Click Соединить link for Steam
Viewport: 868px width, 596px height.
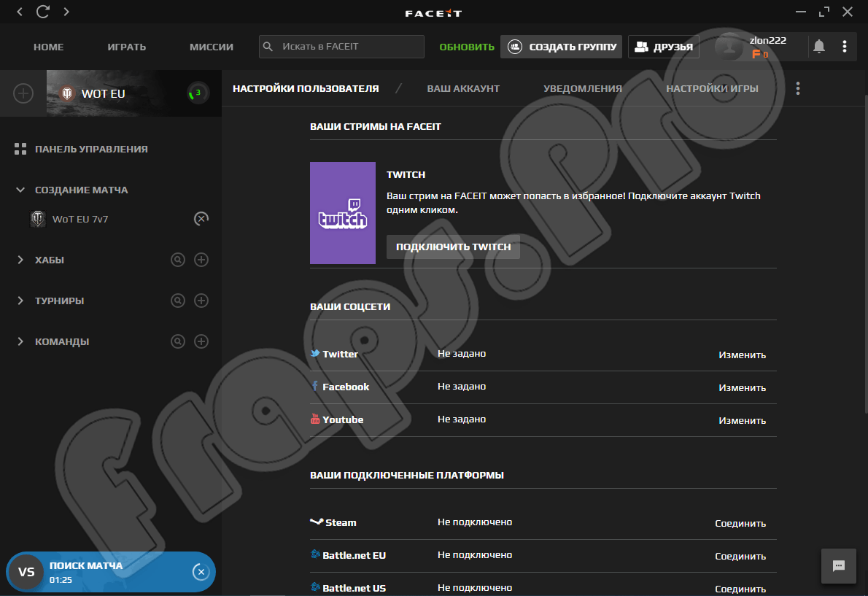(x=740, y=523)
